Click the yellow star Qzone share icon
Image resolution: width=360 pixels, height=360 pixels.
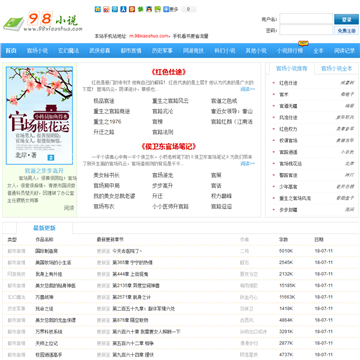point(98,9)
